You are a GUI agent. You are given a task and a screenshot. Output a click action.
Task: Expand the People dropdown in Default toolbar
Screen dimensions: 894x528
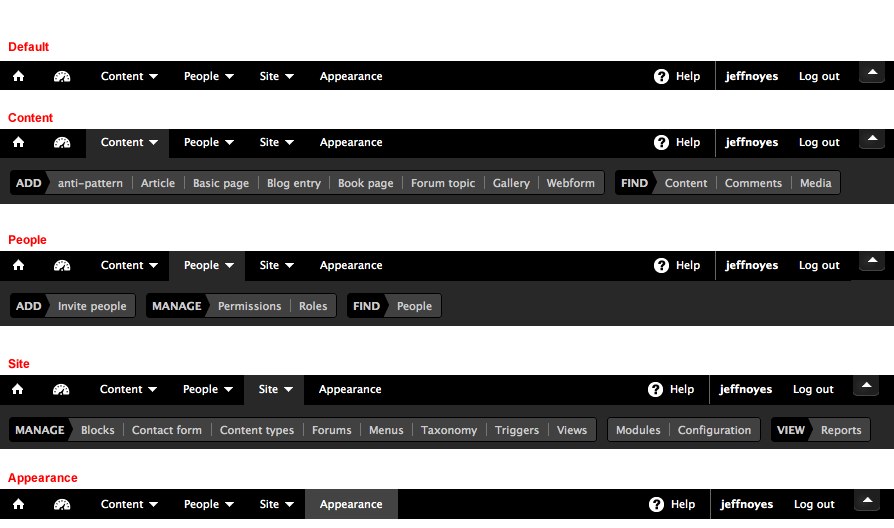(x=208, y=76)
